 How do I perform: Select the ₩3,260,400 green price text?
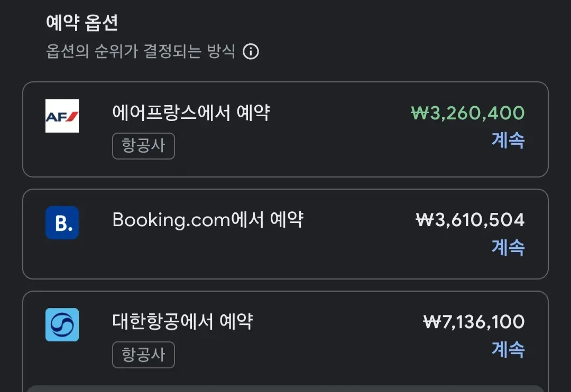coord(467,113)
